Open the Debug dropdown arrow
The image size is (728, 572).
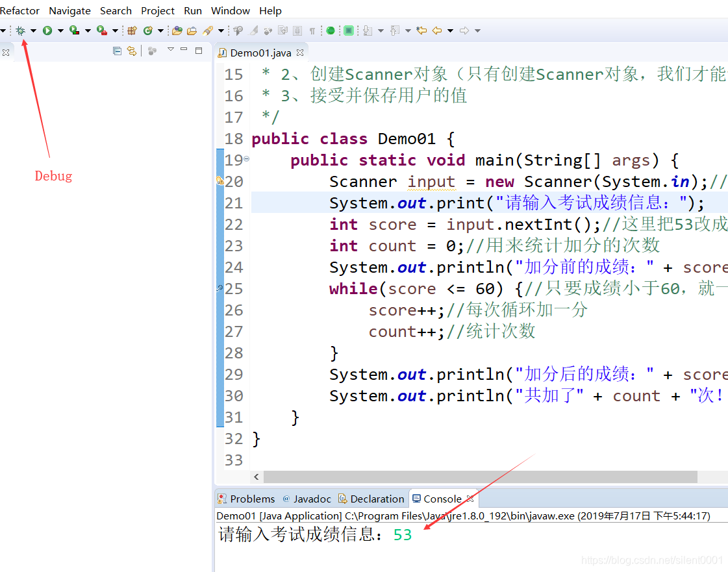pyautogui.click(x=33, y=31)
